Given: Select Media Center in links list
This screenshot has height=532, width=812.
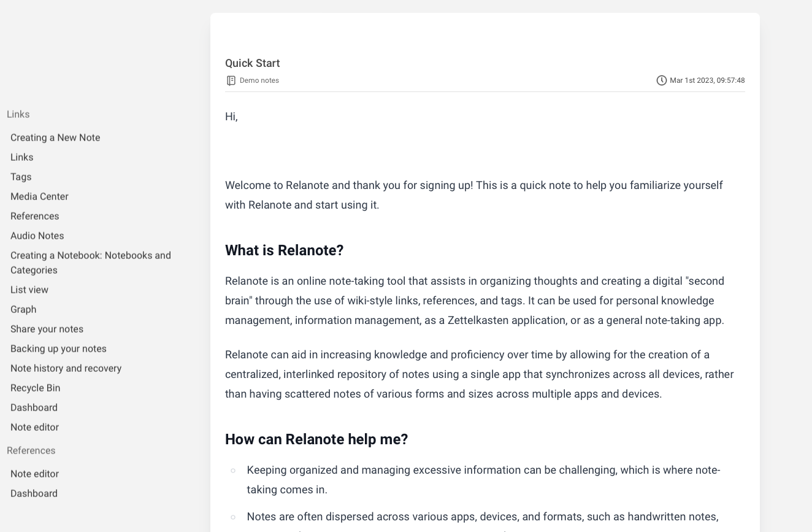Looking at the screenshot, I should tap(39, 196).
